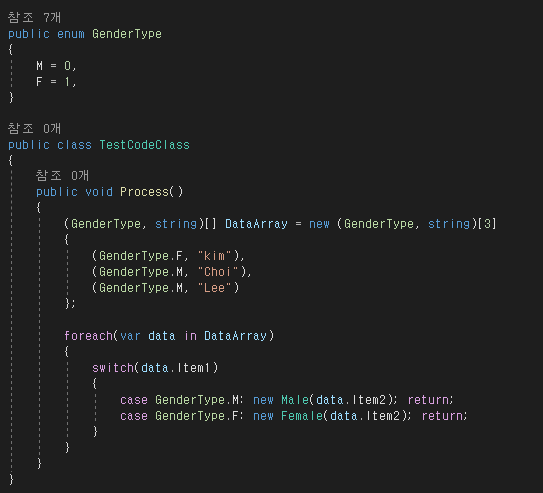
Task: Click return on the GenderType.F case line
Action: click(442, 416)
